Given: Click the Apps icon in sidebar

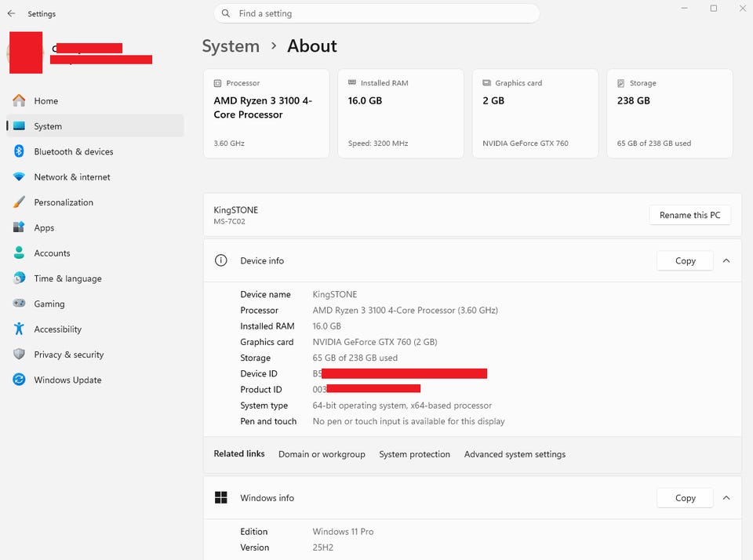Looking at the screenshot, I should (19, 227).
